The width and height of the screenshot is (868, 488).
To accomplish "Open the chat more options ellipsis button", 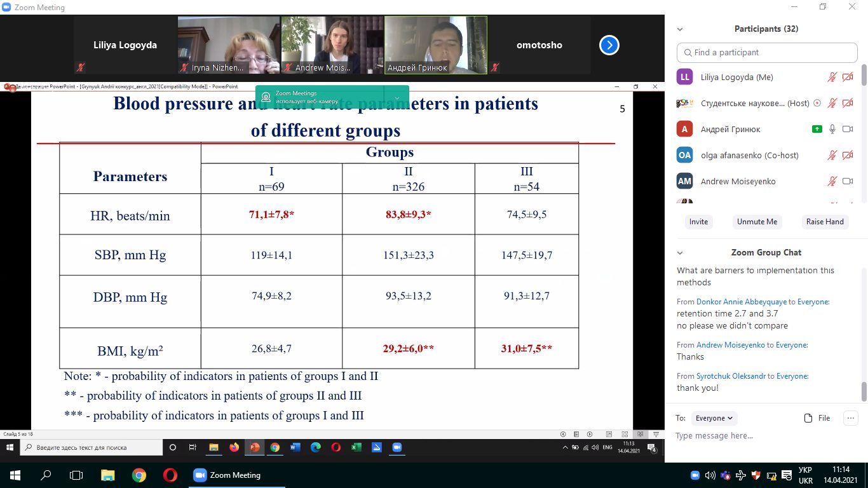I will (x=850, y=417).
